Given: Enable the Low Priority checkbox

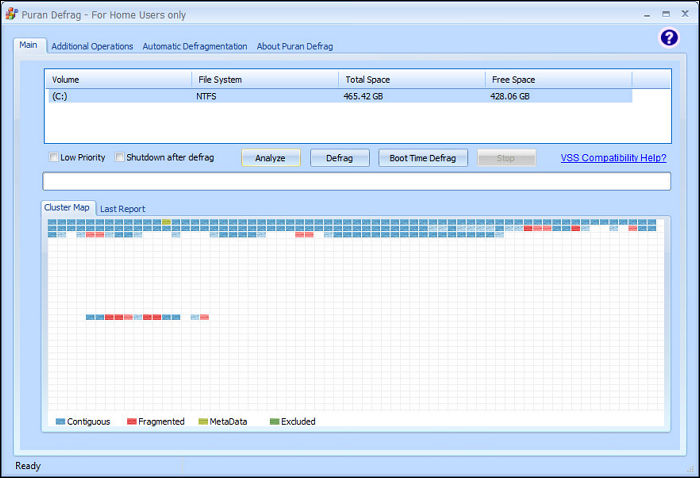Looking at the screenshot, I should pos(54,157).
